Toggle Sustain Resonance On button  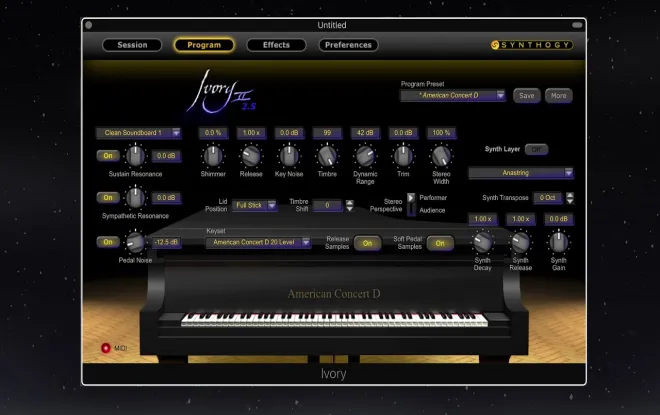pos(108,156)
